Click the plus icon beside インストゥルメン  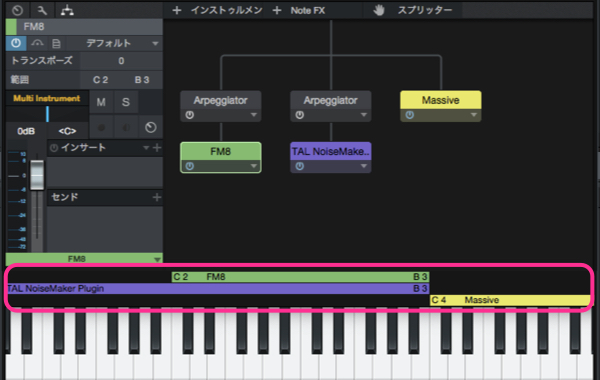tap(177, 10)
